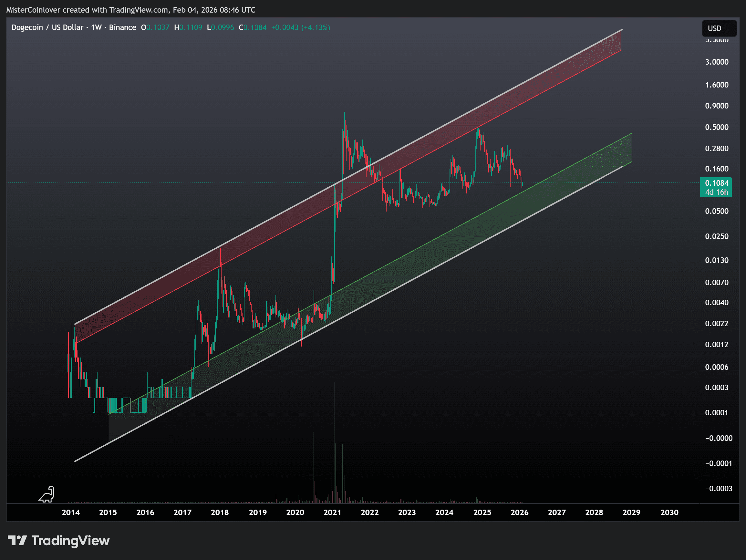Viewport: 746px width, 560px height.
Task: Click the Dogecoin / US Dollar symbol title
Action: (x=47, y=27)
